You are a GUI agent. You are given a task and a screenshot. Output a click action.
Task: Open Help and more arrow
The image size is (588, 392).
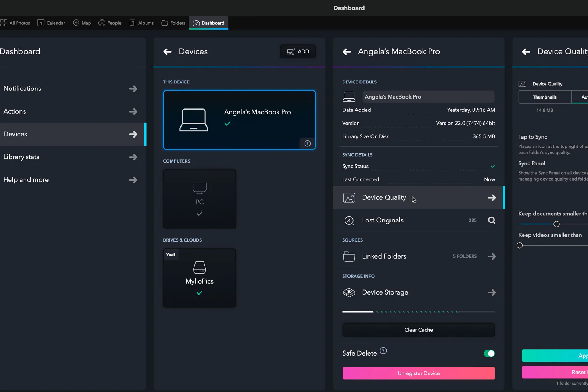point(133,180)
